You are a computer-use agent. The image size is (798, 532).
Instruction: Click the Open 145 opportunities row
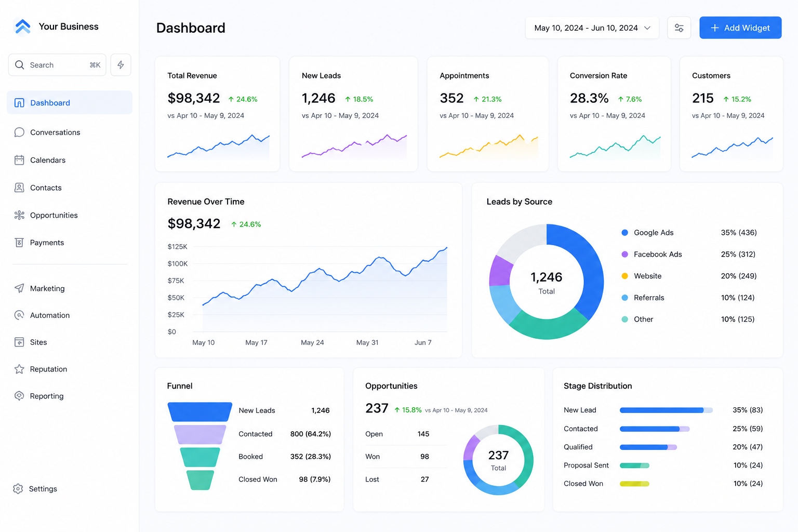(397, 434)
